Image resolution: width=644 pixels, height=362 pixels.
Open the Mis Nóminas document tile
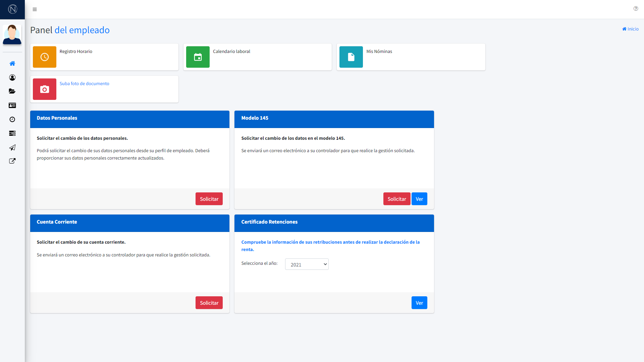351,57
